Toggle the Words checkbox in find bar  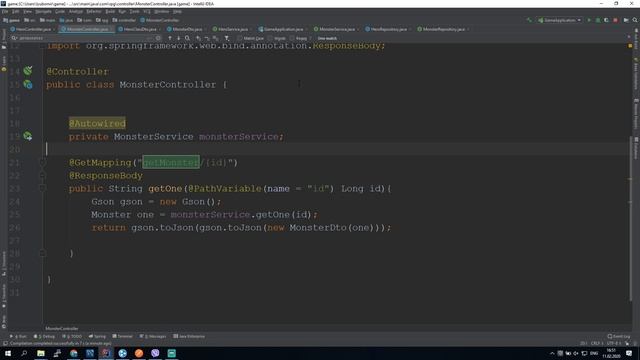270,38
